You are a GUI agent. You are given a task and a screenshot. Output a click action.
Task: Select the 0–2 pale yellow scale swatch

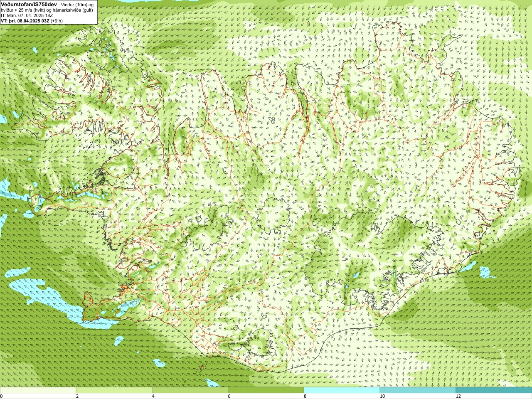click(x=38, y=390)
